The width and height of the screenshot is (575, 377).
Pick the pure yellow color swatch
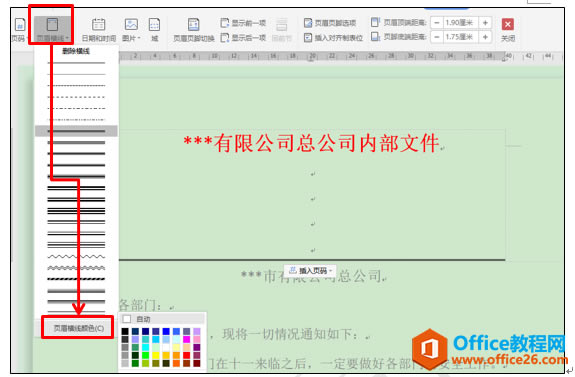[156, 355]
